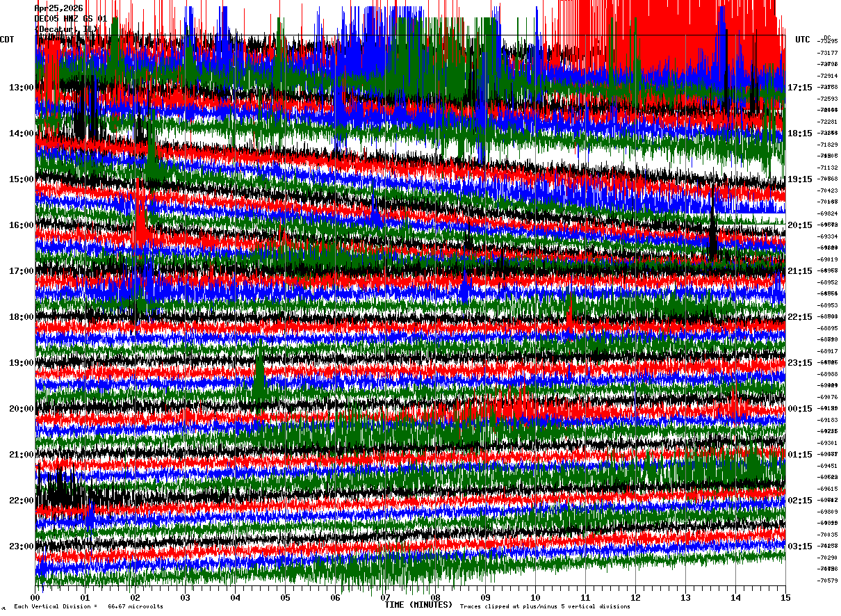Click the Each Vertical Division microvolts note

pos(88,607)
